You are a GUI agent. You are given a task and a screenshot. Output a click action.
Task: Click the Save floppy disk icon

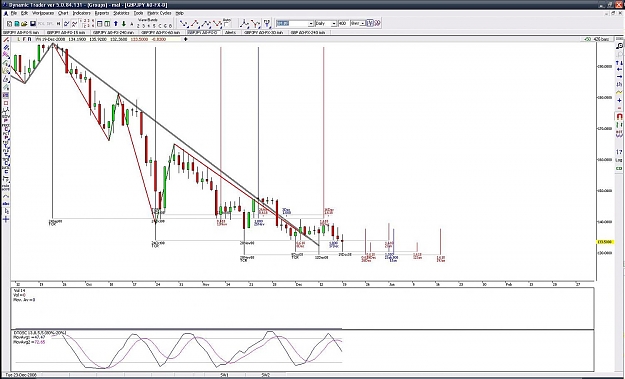pos(33,24)
